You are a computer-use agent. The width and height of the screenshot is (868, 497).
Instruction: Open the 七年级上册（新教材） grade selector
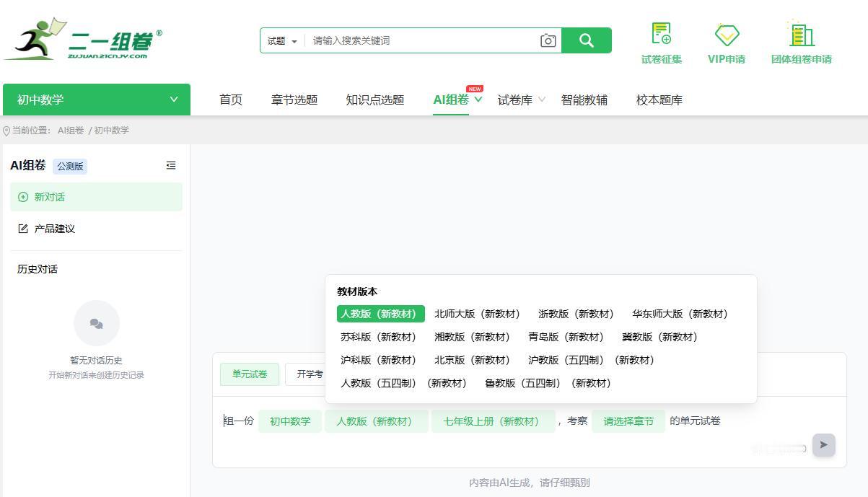click(x=494, y=421)
